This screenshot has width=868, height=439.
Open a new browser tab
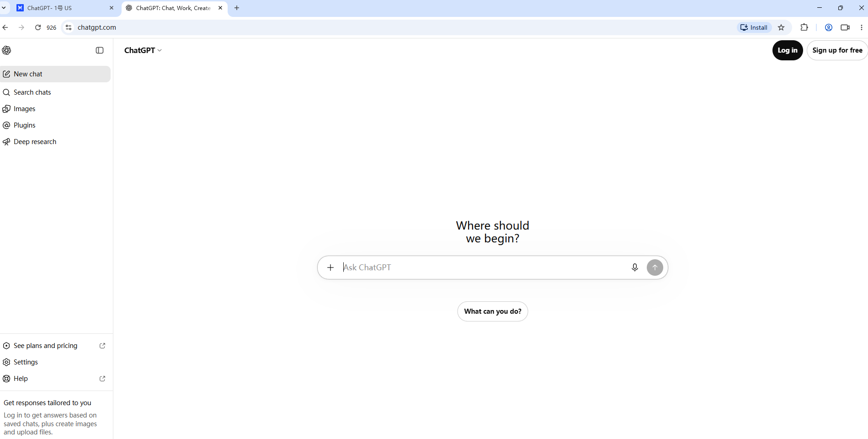click(237, 8)
